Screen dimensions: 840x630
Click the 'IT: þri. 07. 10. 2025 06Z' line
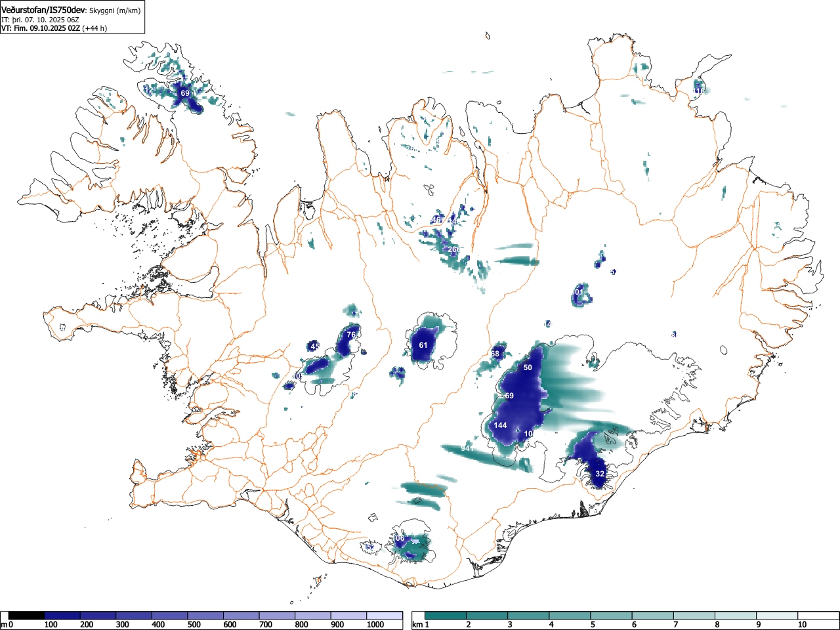[x=40, y=20]
